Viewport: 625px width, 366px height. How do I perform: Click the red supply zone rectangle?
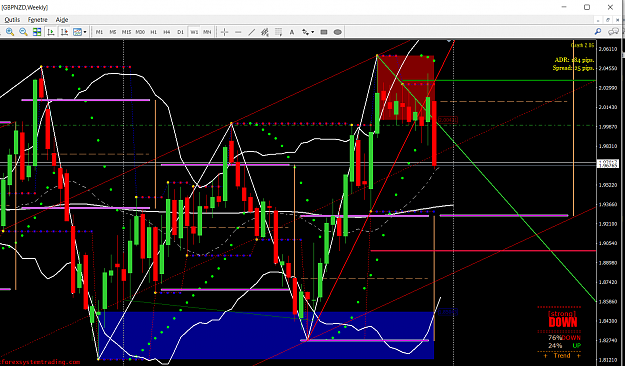pyautogui.click(x=405, y=88)
